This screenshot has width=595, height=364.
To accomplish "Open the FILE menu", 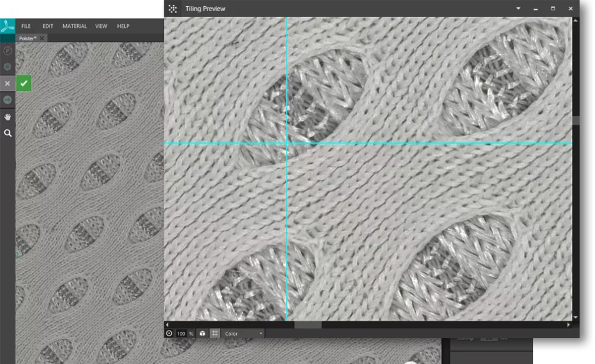I will tap(26, 27).
